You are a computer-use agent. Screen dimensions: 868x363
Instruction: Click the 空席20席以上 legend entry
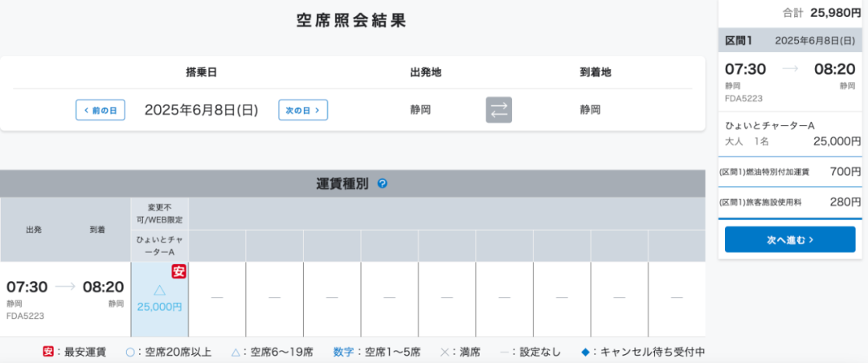point(169,352)
